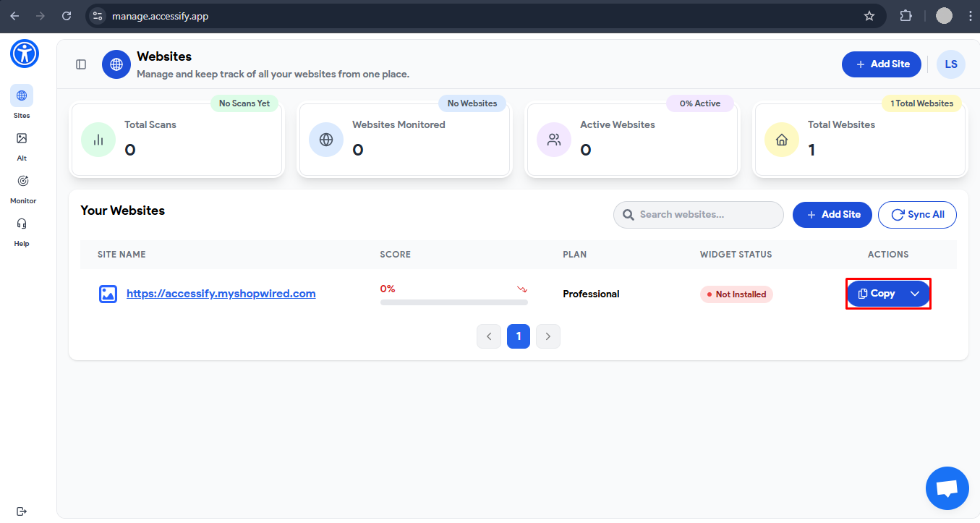Open the accessify.myshopwired.com website link
Screen dimensions: 980x523
click(221, 293)
